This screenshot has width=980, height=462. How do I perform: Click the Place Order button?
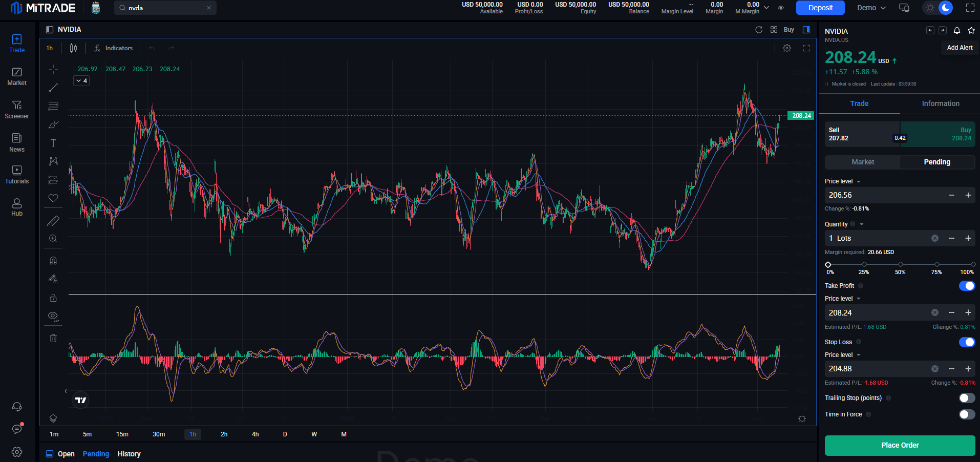coord(900,445)
